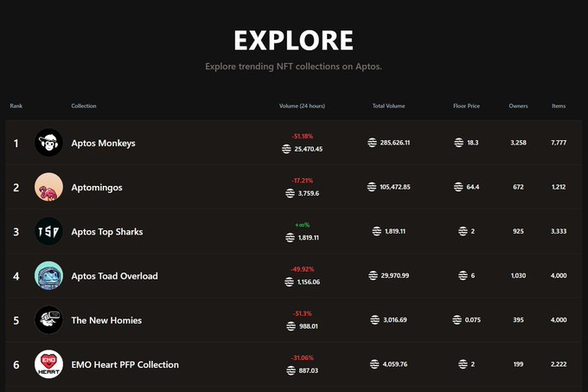
Task: Click the green +∞% change value
Action: (x=303, y=225)
